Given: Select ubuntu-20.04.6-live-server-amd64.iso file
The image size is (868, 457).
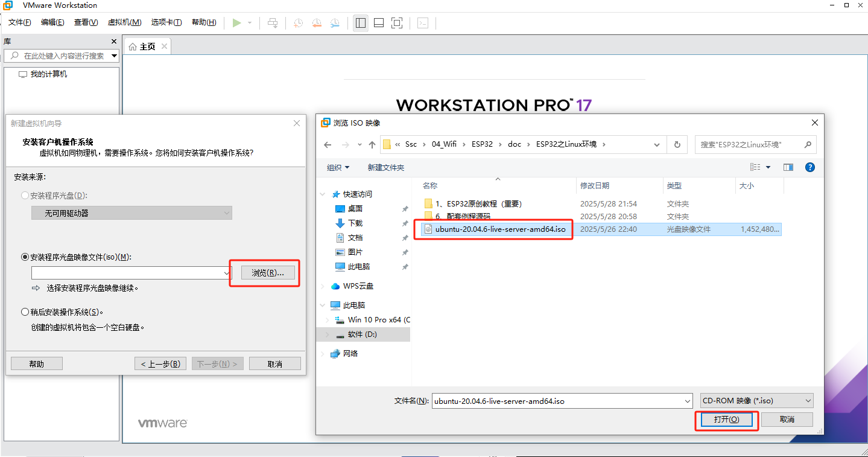Looking at the screenshot, I should (500, 229).
